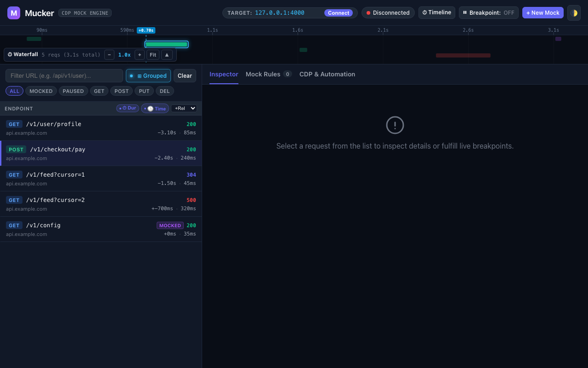Select the PAUSED filter chip
Image resolution: width=588 pixels, height=368 pixels.
click(73, 91)
